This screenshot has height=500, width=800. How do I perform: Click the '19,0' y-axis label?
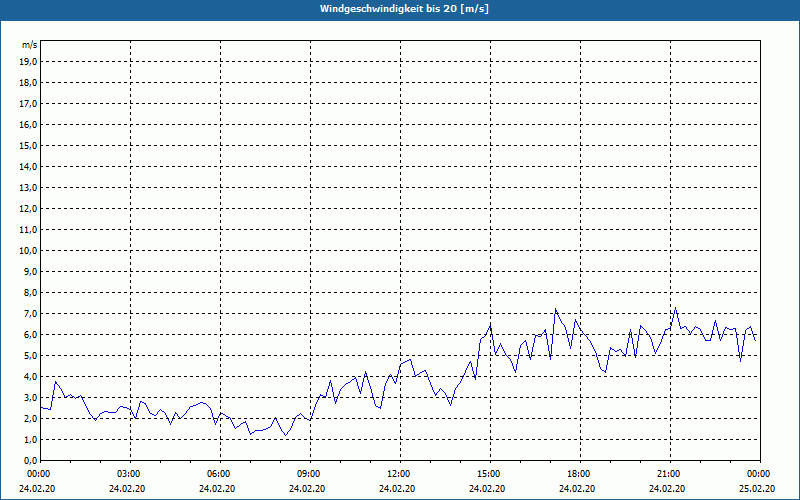point(29,62)
